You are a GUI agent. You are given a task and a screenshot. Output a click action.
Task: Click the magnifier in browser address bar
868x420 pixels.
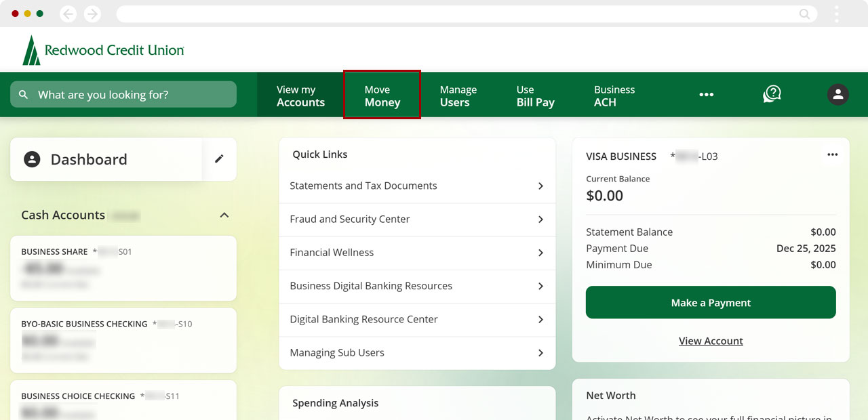coord(804,14)
